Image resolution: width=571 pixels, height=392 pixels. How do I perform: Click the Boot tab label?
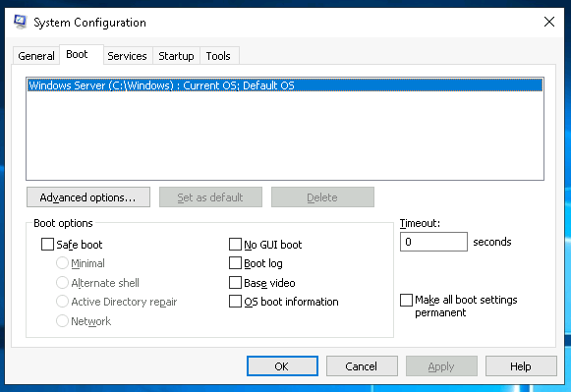pos(77,54)
